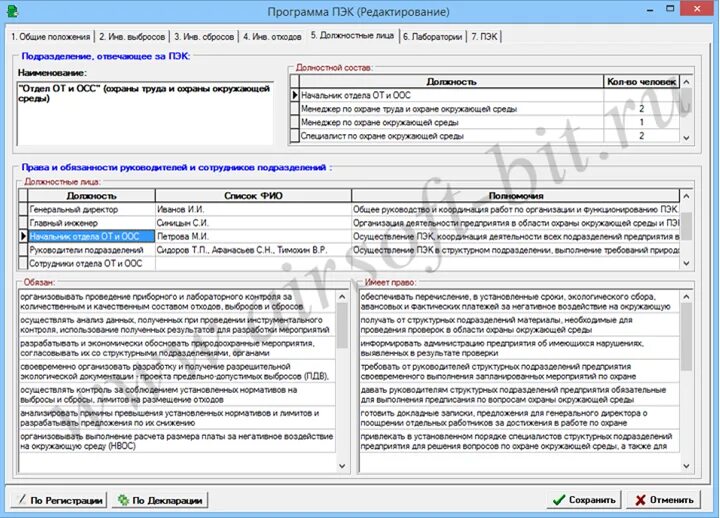Close the Программа ПЭК window
Image resolution: width=720 pixels, height=518 pixels.
[697, 9]
